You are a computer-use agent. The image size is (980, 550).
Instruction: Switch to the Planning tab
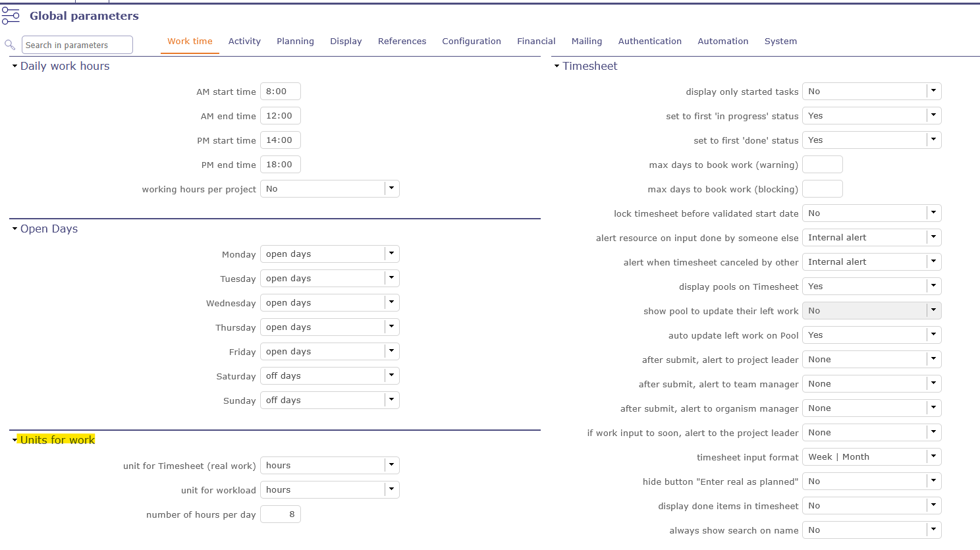click(x=295, y=41)
